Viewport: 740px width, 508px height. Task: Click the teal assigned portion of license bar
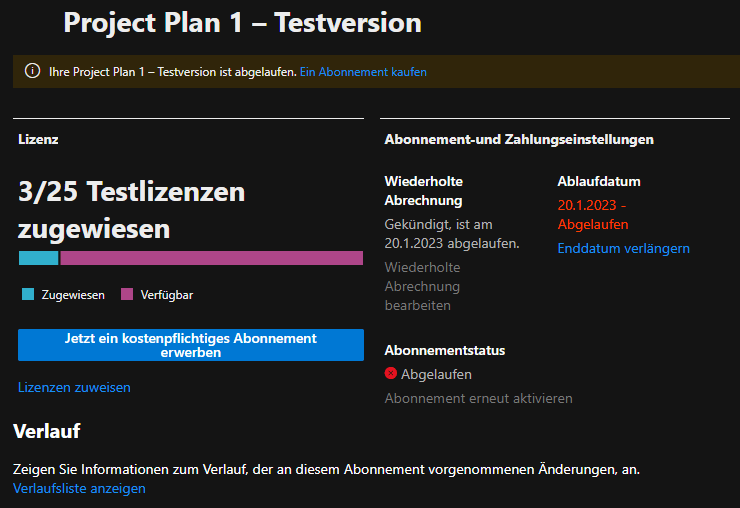tap(39, 258)
